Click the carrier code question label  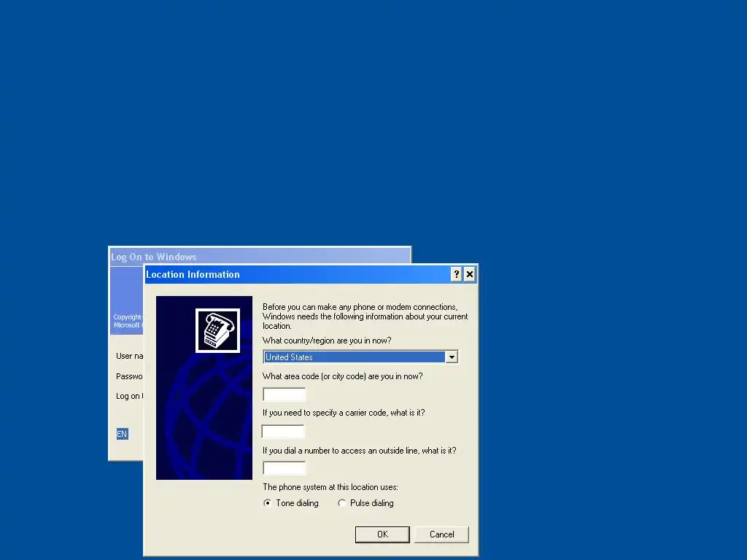click(344, 413)
